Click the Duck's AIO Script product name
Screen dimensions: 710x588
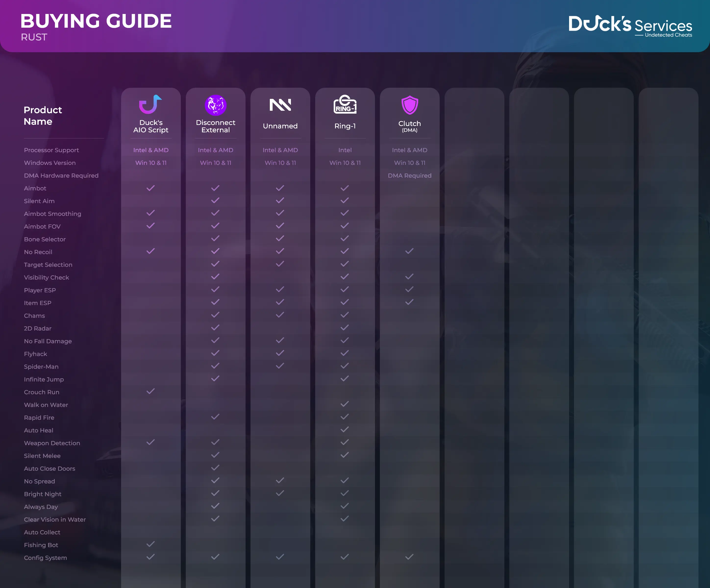151,126
